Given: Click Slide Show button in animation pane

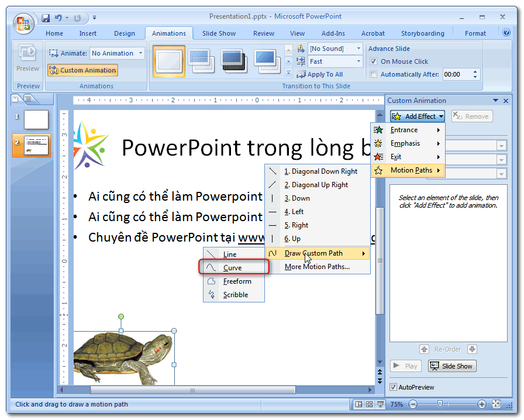Looking at the screenshot, I should point(452,366).
